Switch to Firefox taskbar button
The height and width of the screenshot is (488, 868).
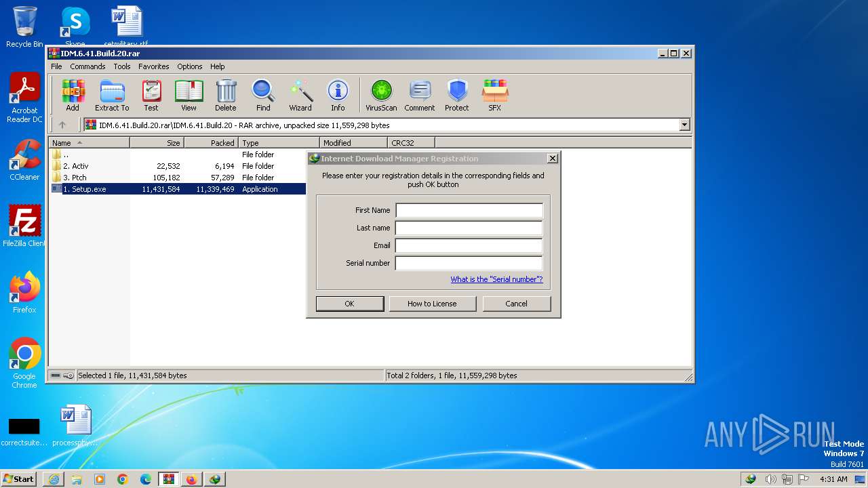pyautogui.click(x=192, y=479)
